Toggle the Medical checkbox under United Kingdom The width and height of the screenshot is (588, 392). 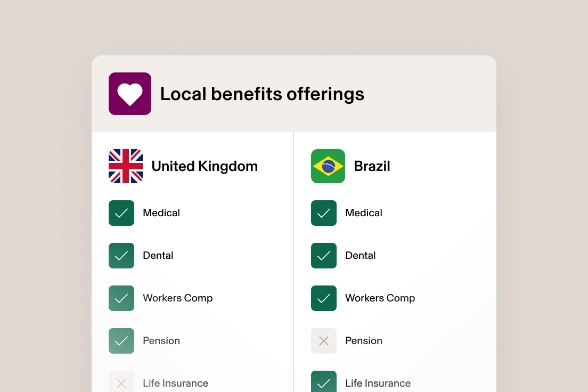[x=121, y=213]
